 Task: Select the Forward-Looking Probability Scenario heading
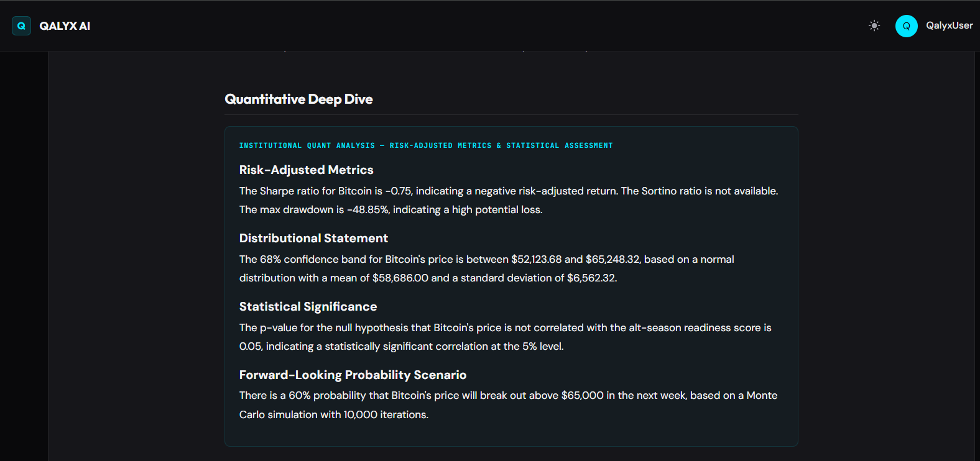(353, 375)
